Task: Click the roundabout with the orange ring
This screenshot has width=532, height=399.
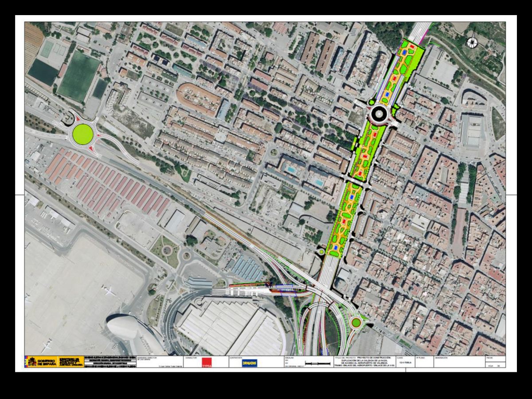Action: coord(355,322)
